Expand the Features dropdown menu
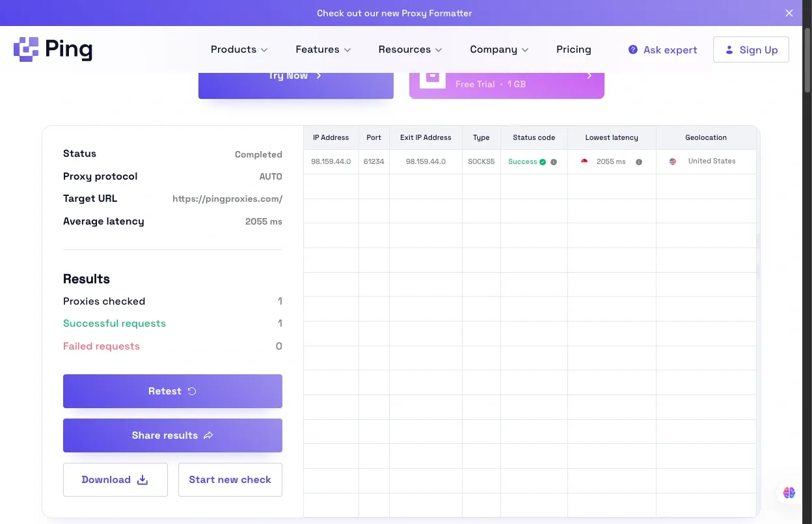 323,49
